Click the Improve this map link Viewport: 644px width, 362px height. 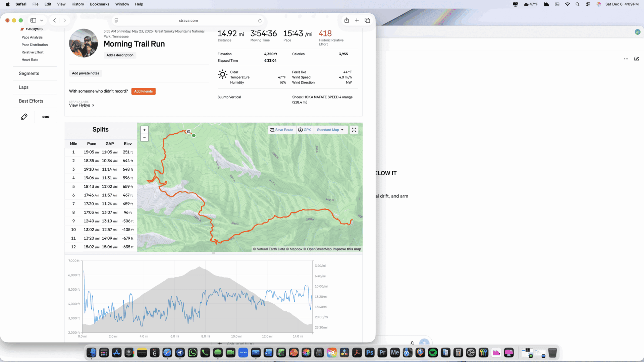(346, 249)
